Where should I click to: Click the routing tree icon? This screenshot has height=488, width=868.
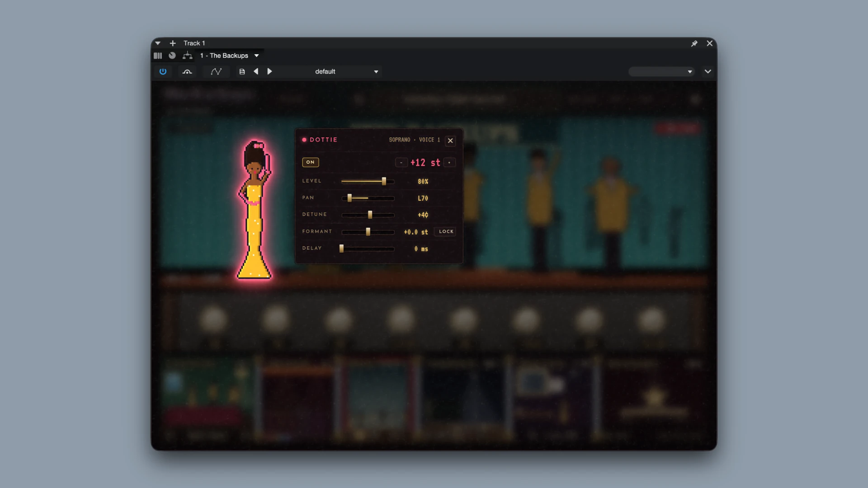click(x=187, y=56)
